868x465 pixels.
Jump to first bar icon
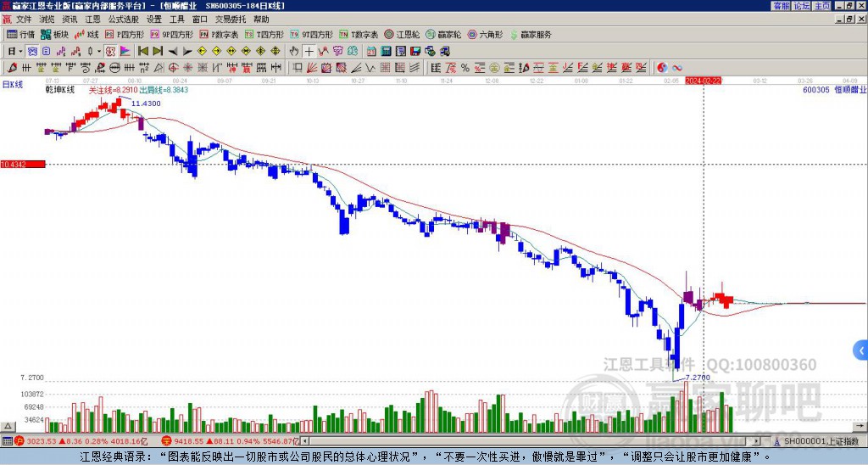142,51
